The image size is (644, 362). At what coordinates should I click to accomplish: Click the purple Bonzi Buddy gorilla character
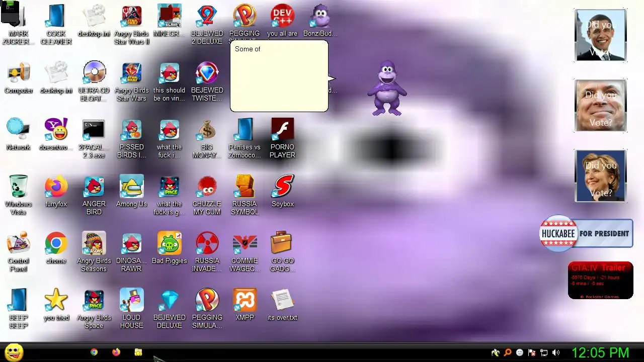point(386,88)
